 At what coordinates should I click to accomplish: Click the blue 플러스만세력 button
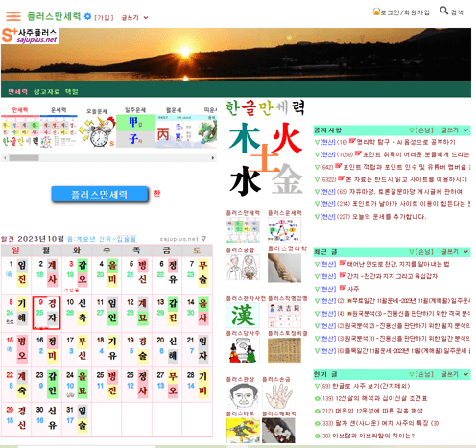pyautogui.click(x=100, y=194)
